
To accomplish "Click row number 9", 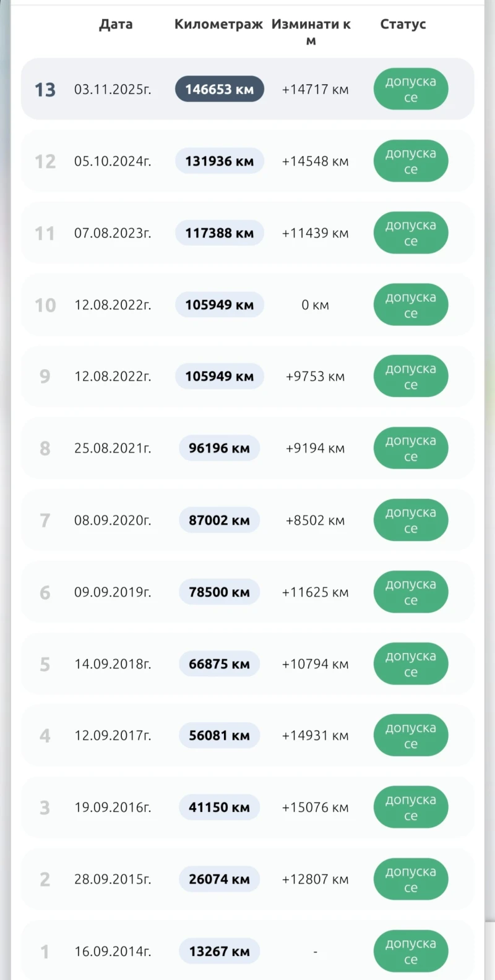I will [x=45, y=377].
